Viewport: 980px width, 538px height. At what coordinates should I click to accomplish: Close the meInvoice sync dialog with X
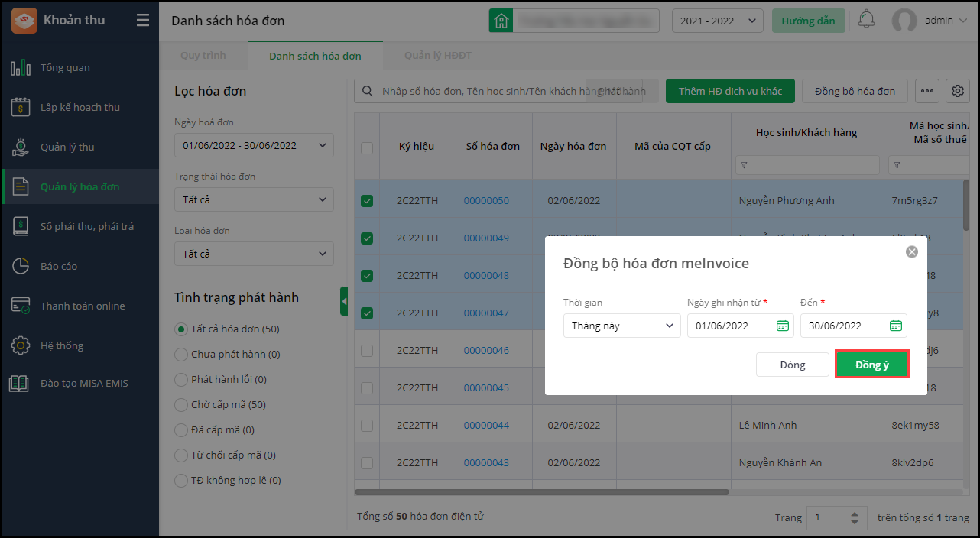911,251
